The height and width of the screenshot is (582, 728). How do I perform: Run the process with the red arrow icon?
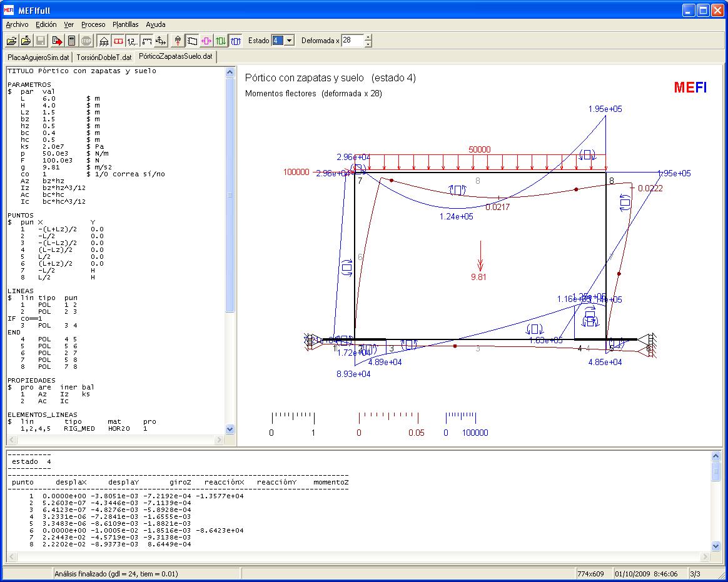(x=57, y=41)
